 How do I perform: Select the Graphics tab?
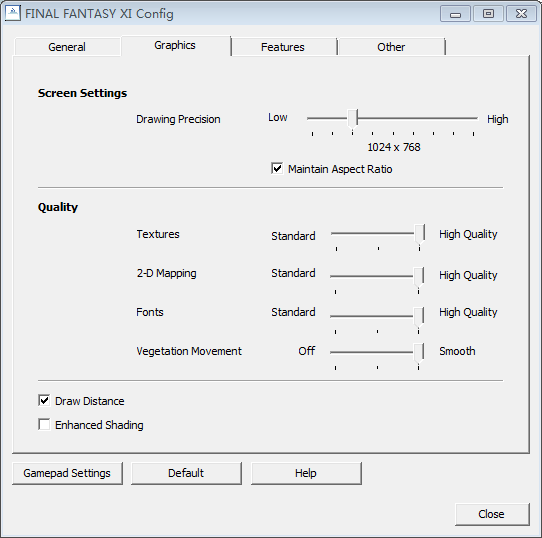(x=175, y=45)
